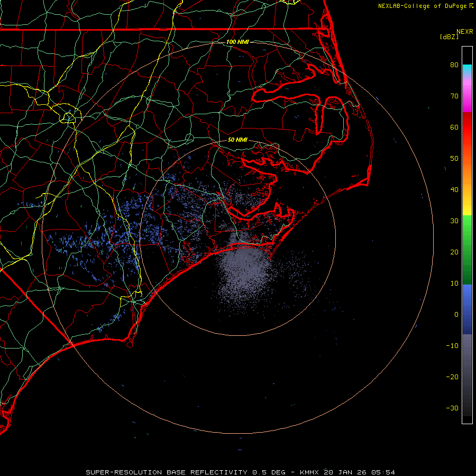
Task: Click the orange segment of color bar
Action: 467,173
